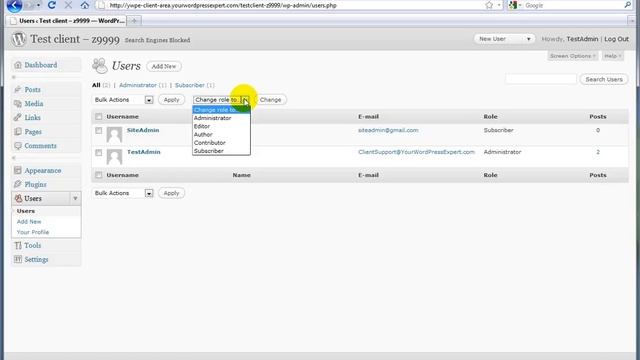Click SiteAdmin's avatar image
The height and width of the screenshot is (360, 640).
(114, 135)
